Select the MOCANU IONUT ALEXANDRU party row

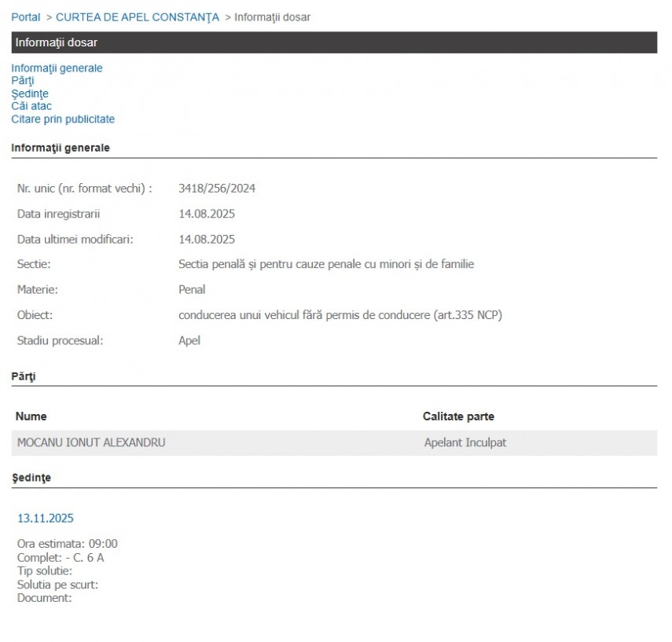[334, 442]
